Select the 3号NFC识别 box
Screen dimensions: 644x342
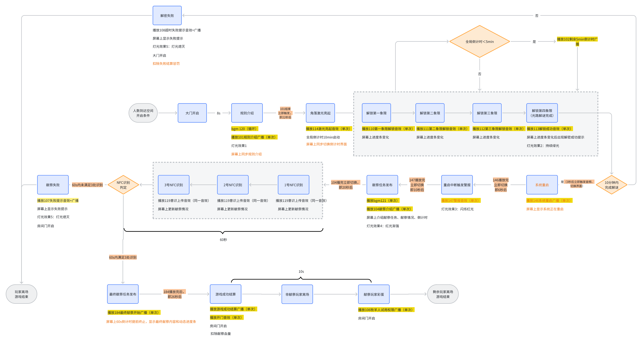click(174, 185)
